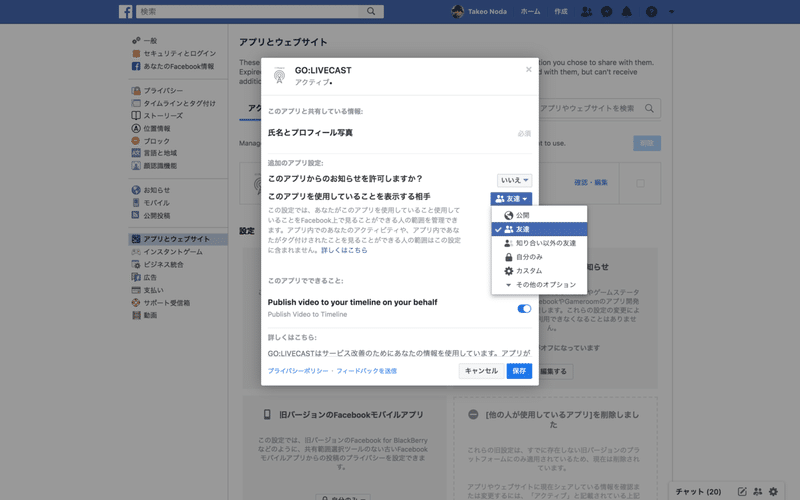
Task: Choose 友達 audience option in list
Action: point(539,229)
